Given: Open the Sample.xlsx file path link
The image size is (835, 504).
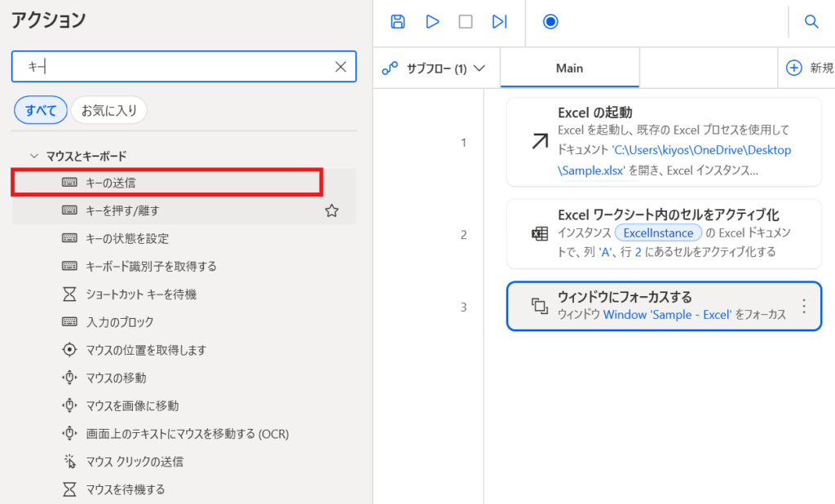Looking at the screenshot, I should pos(674,160).
